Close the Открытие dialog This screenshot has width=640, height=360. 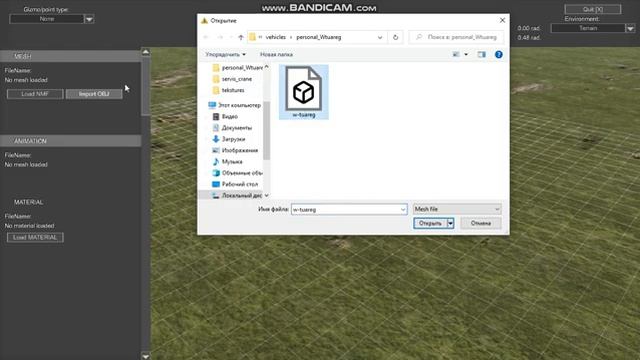tap(502, 20)
